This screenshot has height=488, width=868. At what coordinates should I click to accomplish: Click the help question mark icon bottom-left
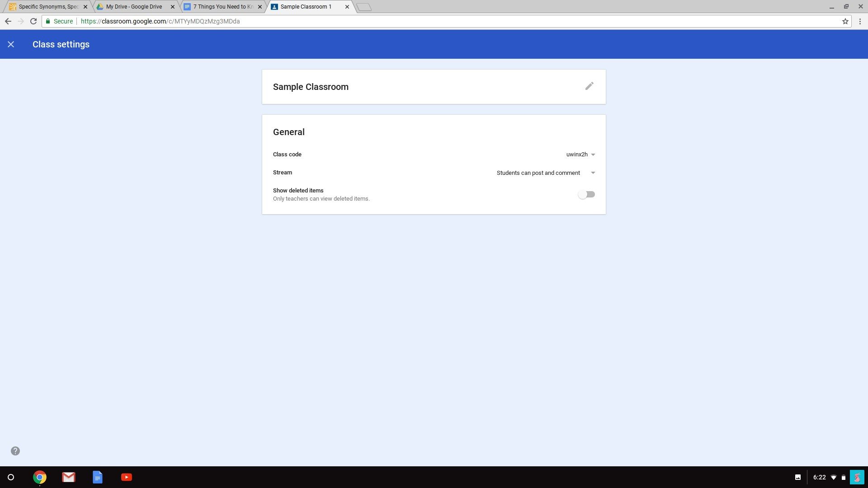point(15,451)
